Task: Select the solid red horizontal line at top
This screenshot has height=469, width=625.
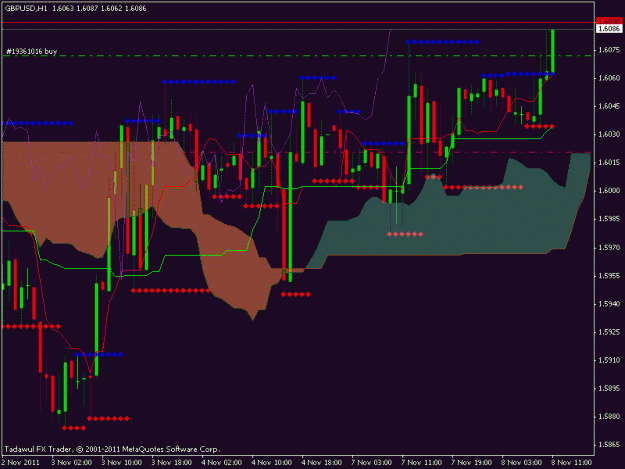Action: [x=298, y=23]
